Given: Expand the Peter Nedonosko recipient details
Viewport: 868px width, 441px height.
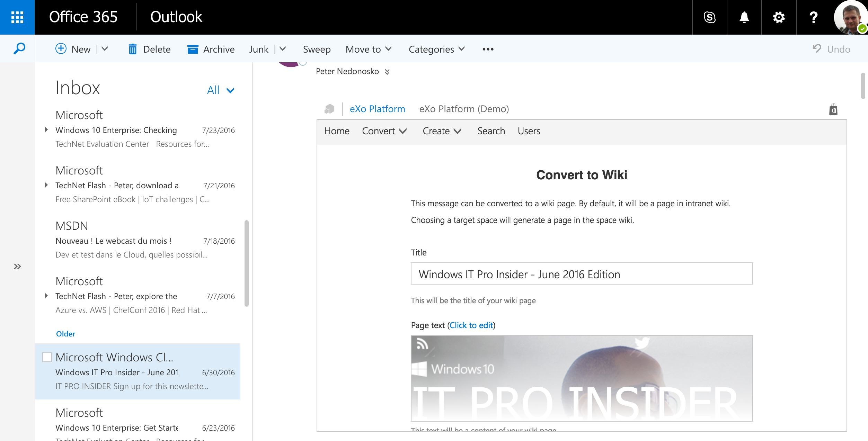Looking at the screenshot, I should [x=387, y=72].
